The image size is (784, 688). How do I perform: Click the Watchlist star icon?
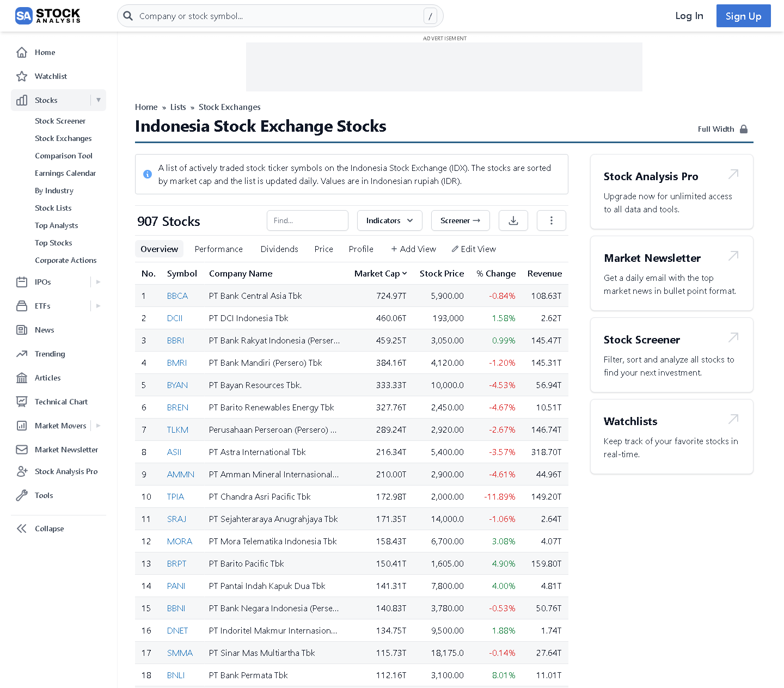(x=22, y=76)
